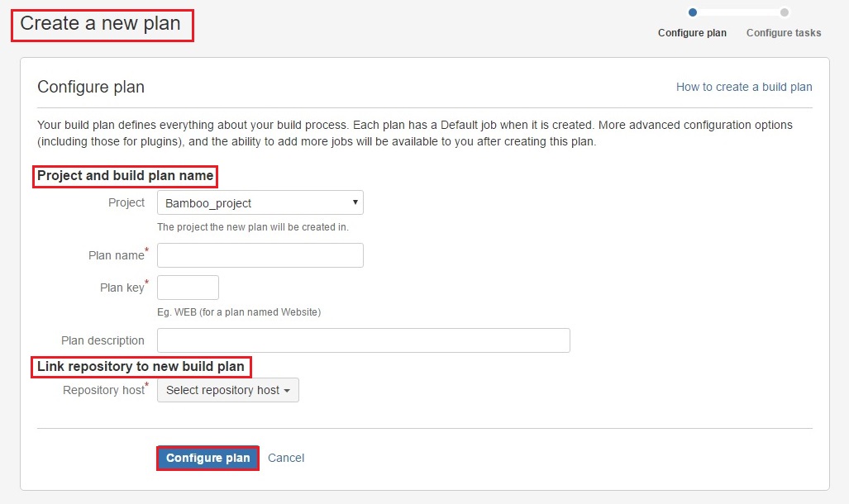Click the Eg. WEB hint text
Image resolution: width=849 pixels, height=504 pixels.
(239, 312)
